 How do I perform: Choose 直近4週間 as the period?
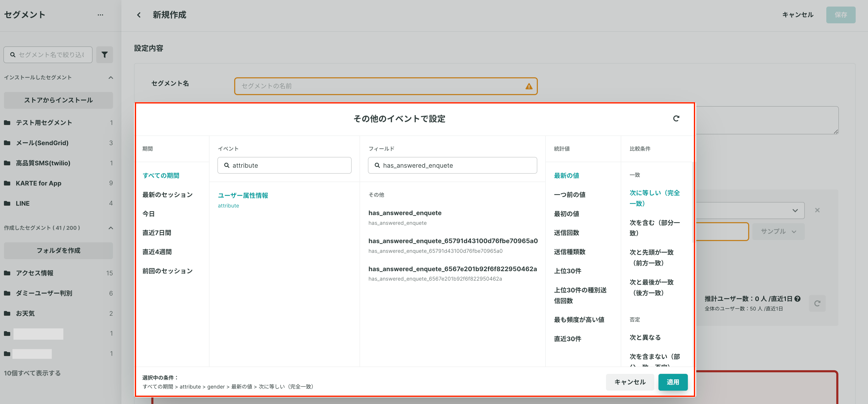click(157, 252)
